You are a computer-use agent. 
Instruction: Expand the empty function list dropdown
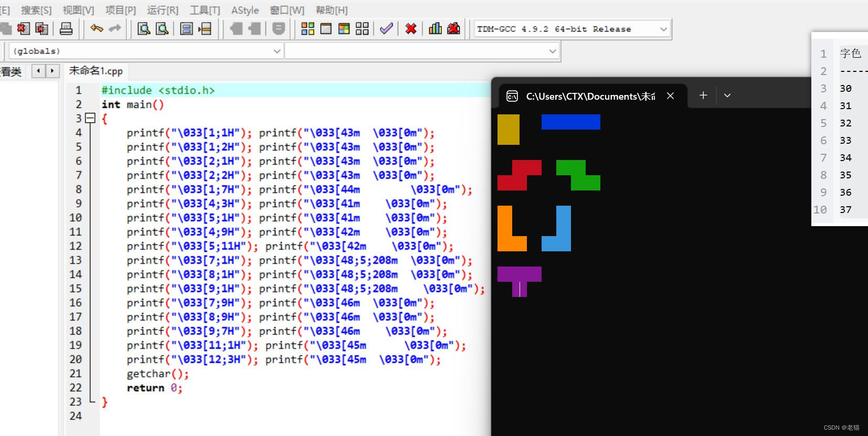(553, 51)
